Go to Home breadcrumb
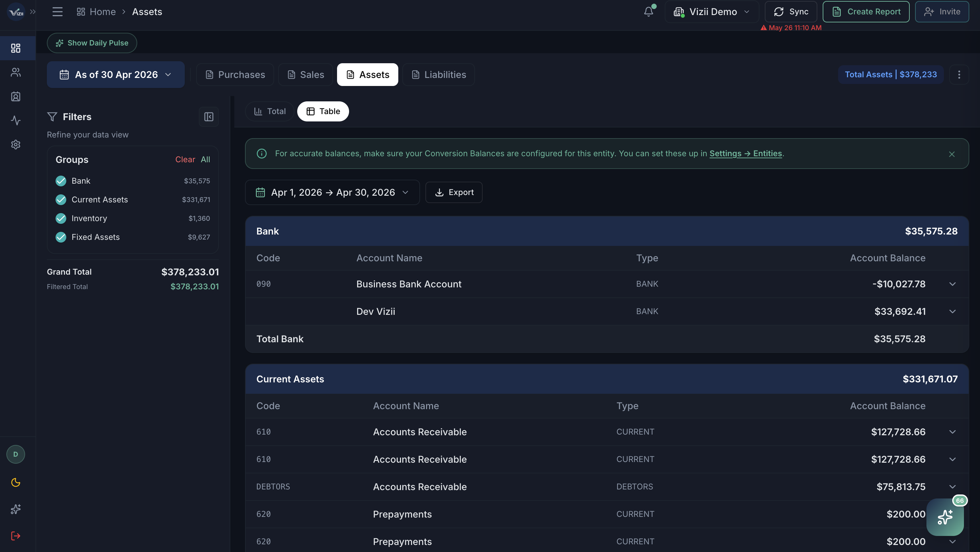Image resolution: width=980 pixels, height=552 pixels. pos(96,12)
